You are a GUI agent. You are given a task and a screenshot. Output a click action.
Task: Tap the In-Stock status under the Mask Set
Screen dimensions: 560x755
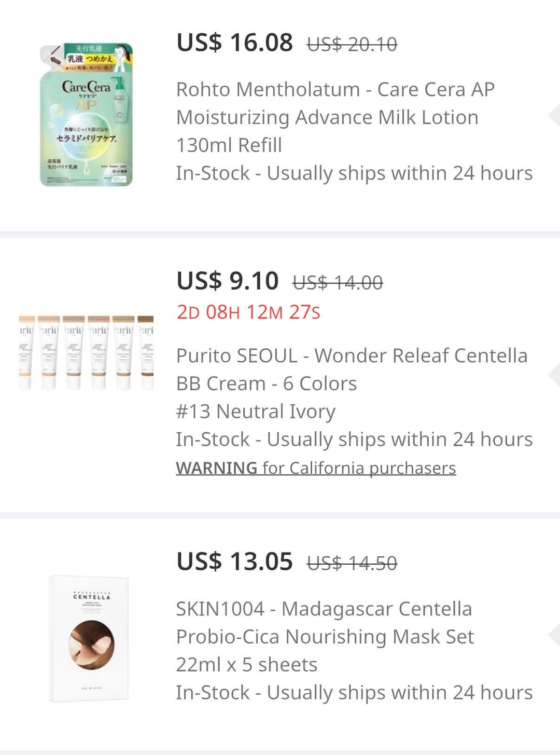pyautogui.click(x=354, y=693)
